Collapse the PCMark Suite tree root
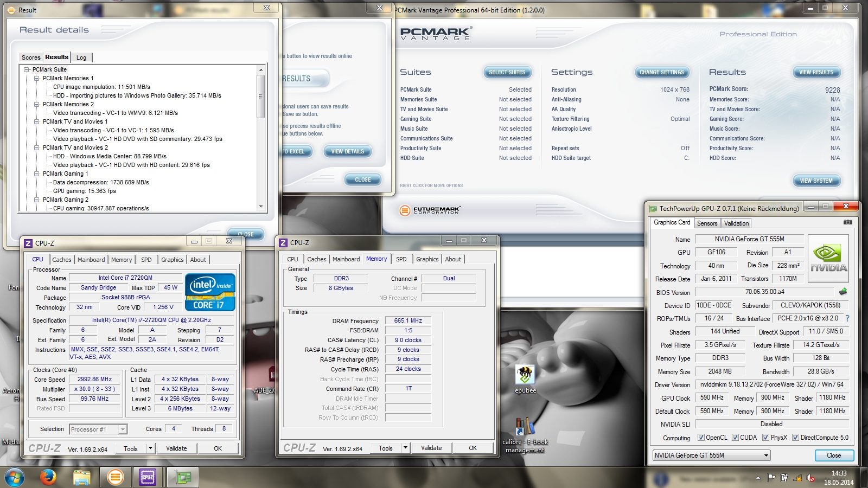Viewport: 868px width, 488px height. [26, 69]
